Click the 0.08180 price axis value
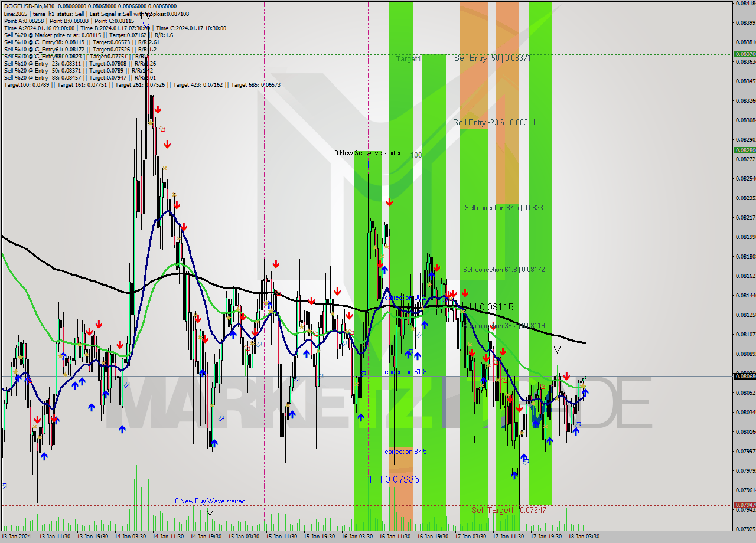This screenshot has height=543, width=756. tap(745, 256)
